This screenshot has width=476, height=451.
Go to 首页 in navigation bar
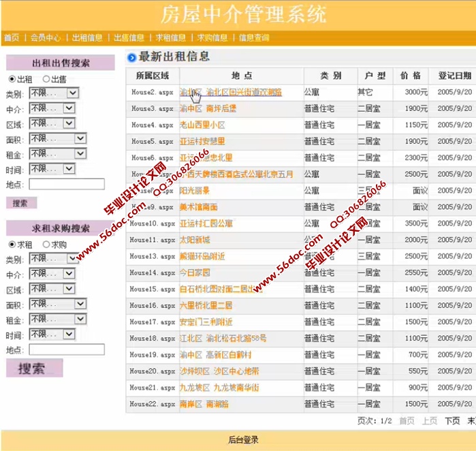pyautogui.click(x=12, y=37)
